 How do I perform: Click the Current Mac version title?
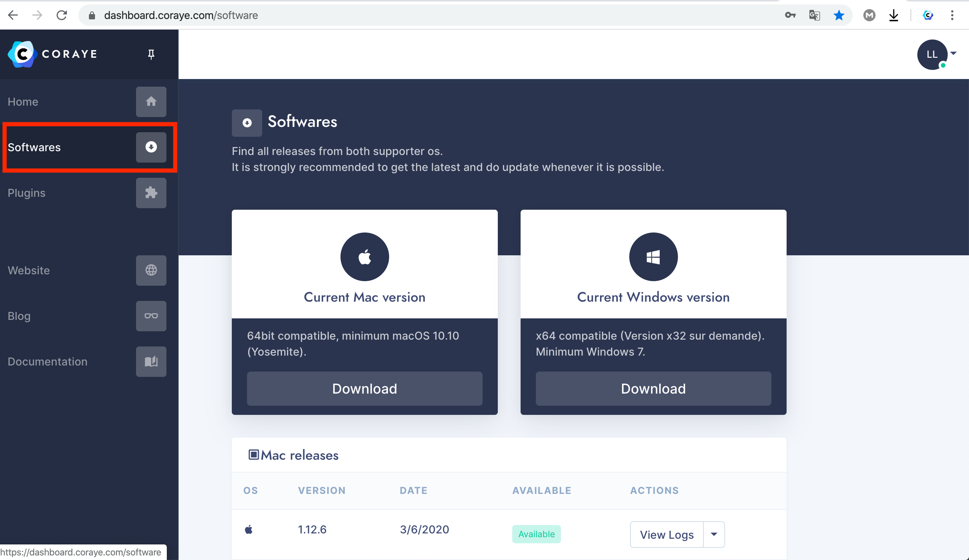364,297
